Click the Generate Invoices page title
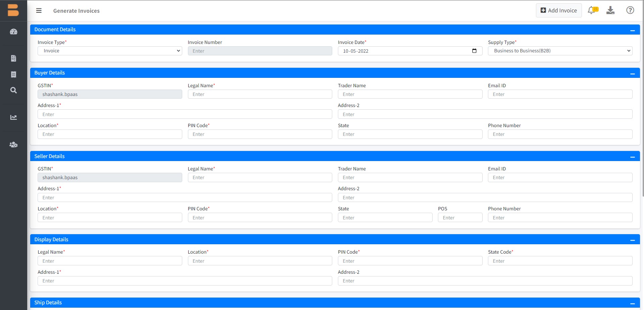The image size is (644, 310). (76, 11)
